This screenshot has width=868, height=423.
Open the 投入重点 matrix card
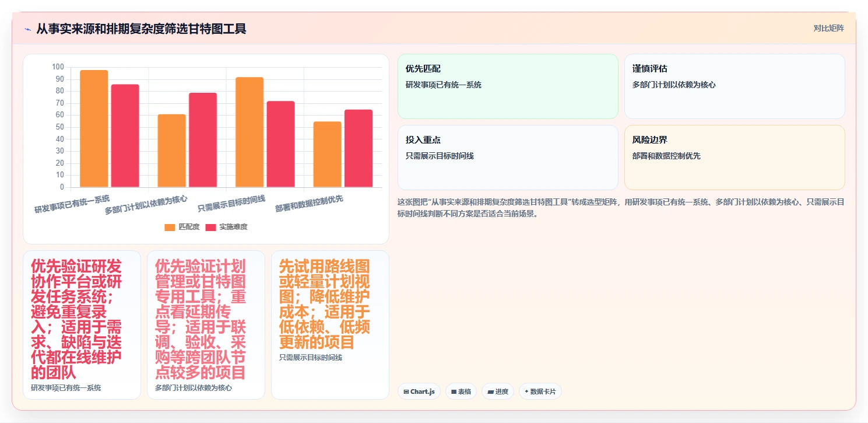(x=508, y=158)
